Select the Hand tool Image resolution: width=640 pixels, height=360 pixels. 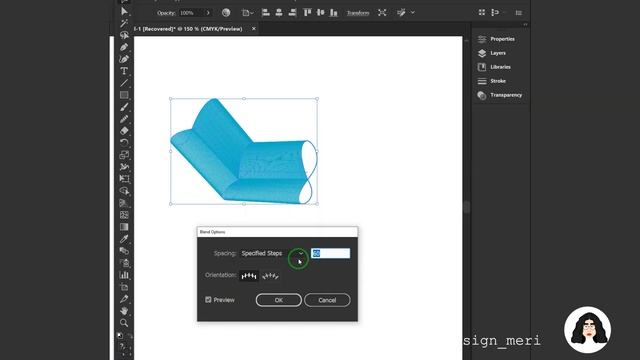[x=124, y=311]
